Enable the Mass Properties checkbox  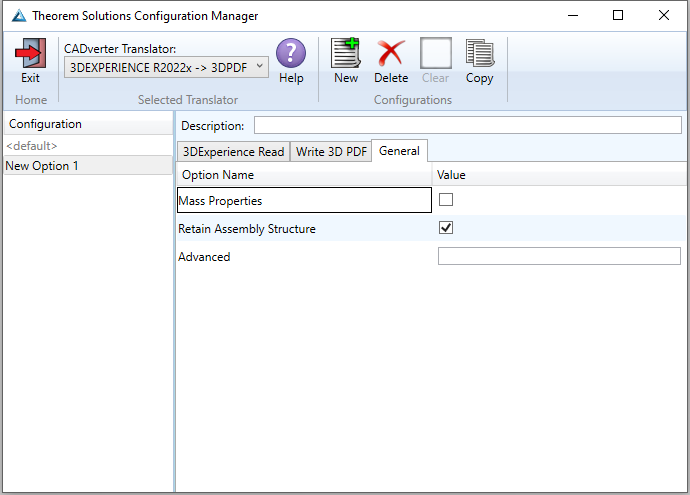(x=446, y=200)
